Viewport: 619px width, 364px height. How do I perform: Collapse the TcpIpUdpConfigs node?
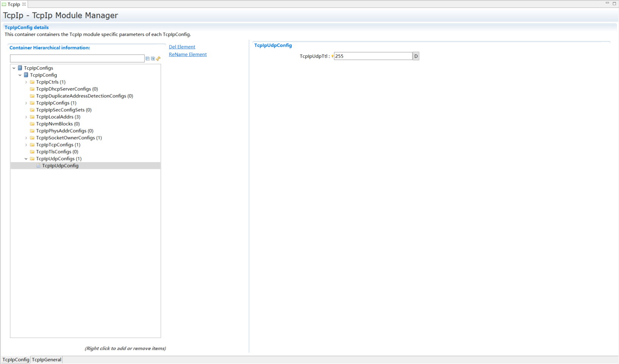(x=26, y=159)
